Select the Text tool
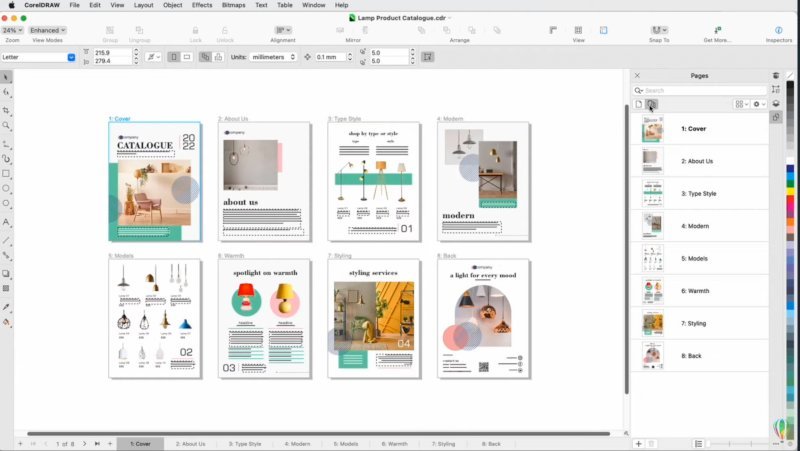Viewport: 800px width, 451px height. click(6, 222)
